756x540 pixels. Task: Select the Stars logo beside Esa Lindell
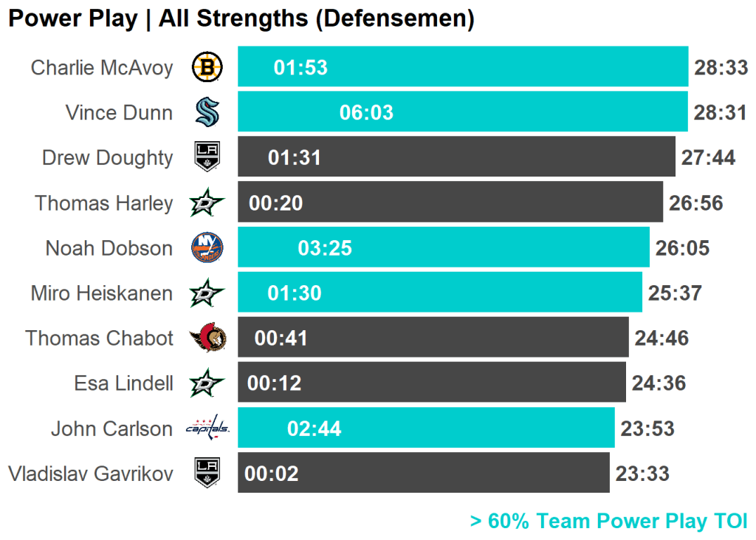(207, 383)
